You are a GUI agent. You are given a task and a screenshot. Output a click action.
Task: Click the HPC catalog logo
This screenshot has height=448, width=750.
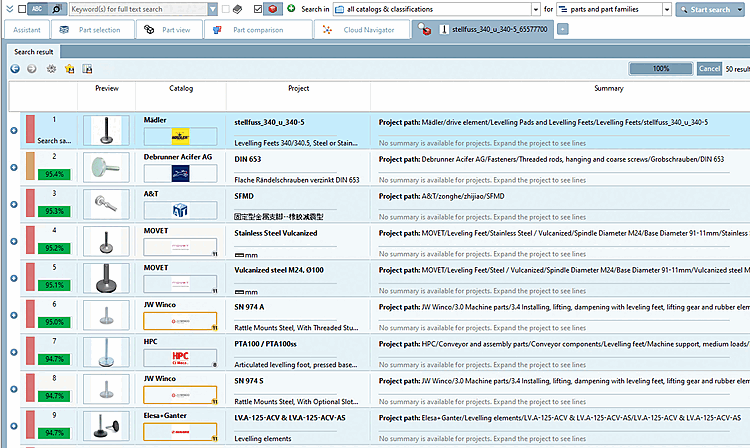[x=180, y=358]
